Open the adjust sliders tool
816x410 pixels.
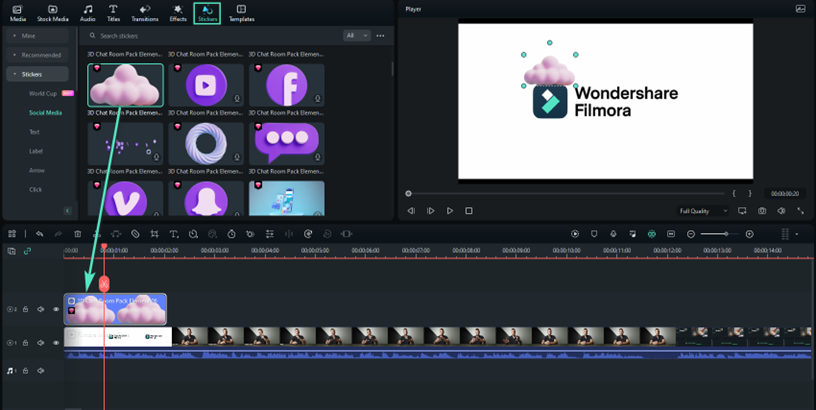click(x=270, y=234)
